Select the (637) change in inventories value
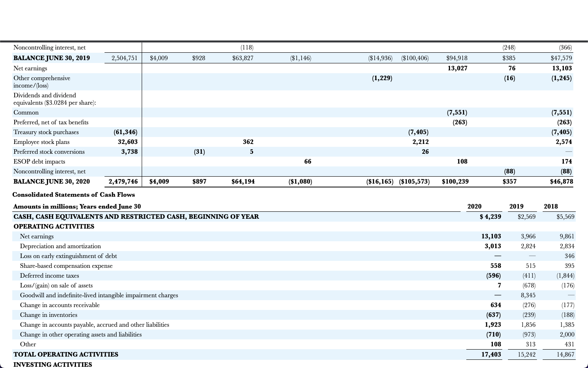588x368 pixels. coord(493,315)
